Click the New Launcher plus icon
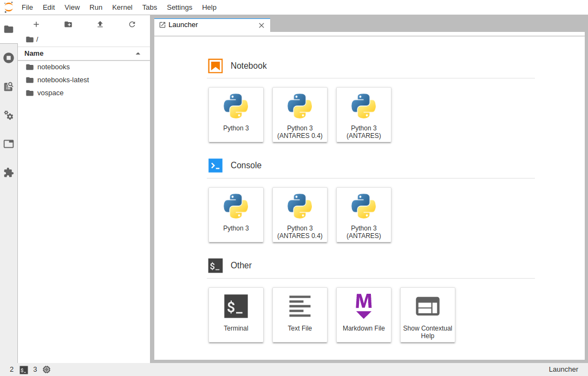588x376 pixels. (x=36, y=24)
